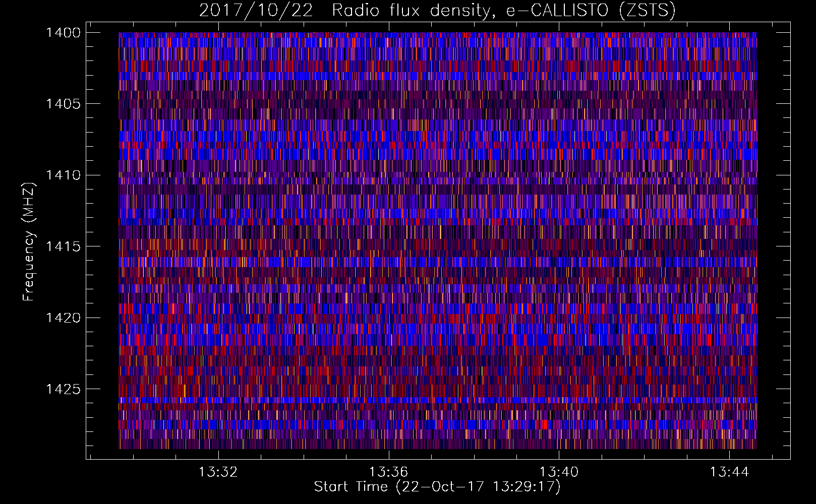Click the '1425' frequency axis label
This screenshot has width=816, height=504.
click(63, 389)
